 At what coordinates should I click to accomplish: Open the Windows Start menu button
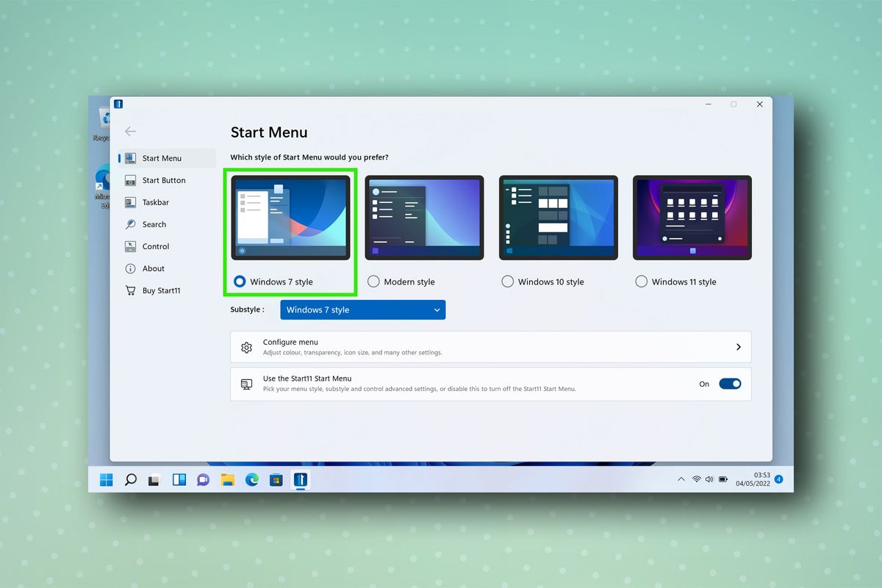pos(106,479)
